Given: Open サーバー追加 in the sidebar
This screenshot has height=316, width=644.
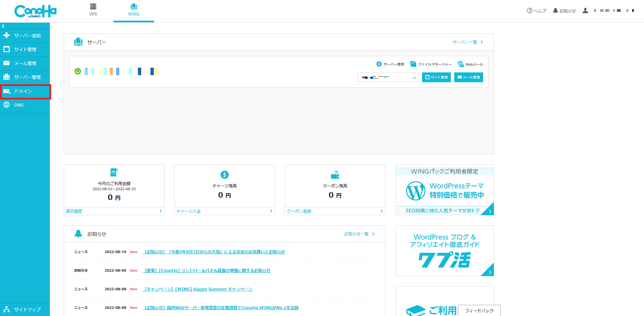Looking at the screenshot, I should click(25, 36).
